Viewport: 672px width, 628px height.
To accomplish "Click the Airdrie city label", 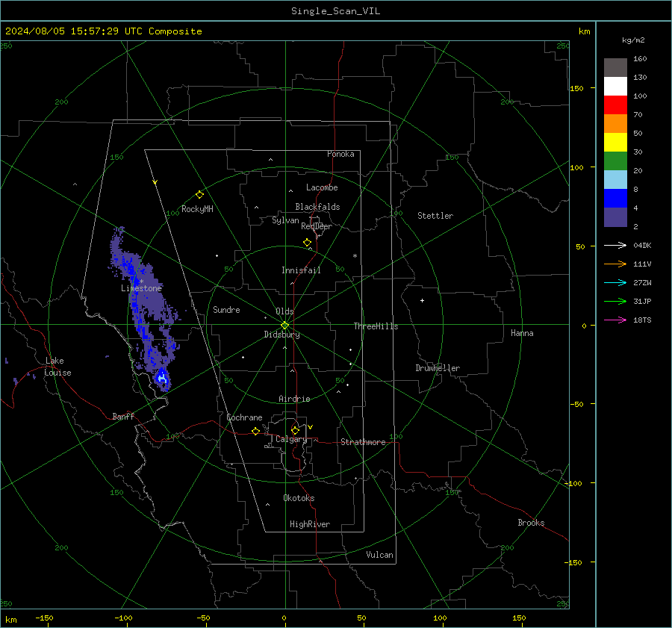I will point(294,399).
